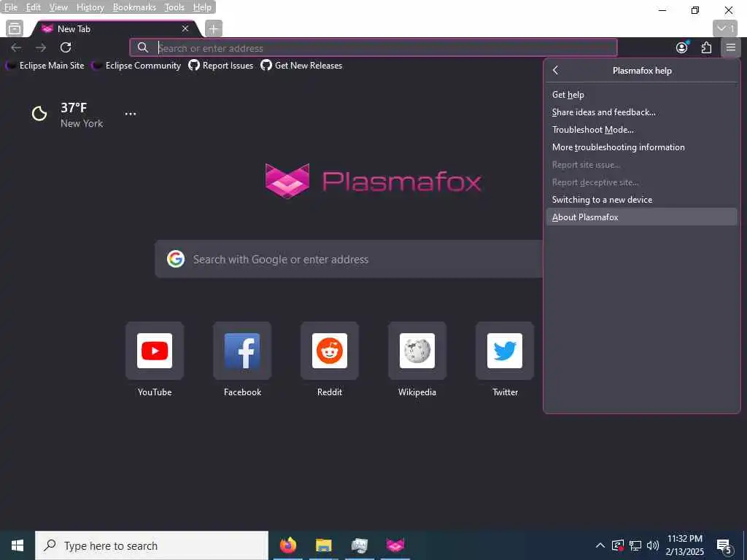Click the moon weather icon
The width and height of the screenshot is (747, 560).
[x=39, y=113]
